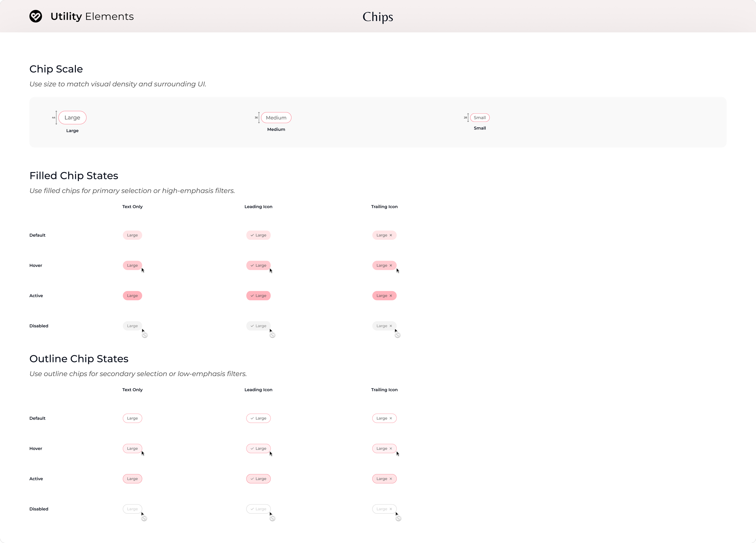This screenshot has width=756, height=543.
Task: Click the X icon on filled disabled chip
Action: (x=391, y=326)
